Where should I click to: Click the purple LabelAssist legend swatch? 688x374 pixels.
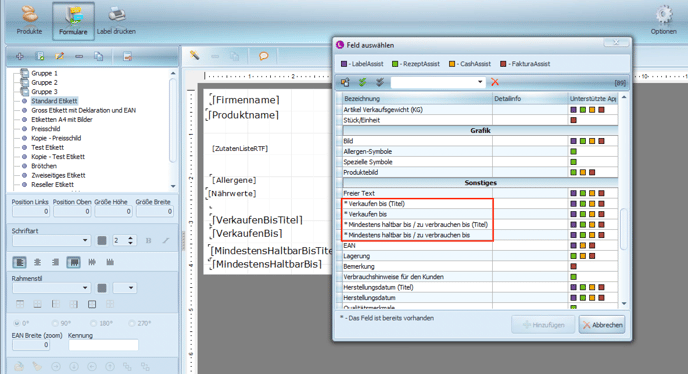coord(344,64)
